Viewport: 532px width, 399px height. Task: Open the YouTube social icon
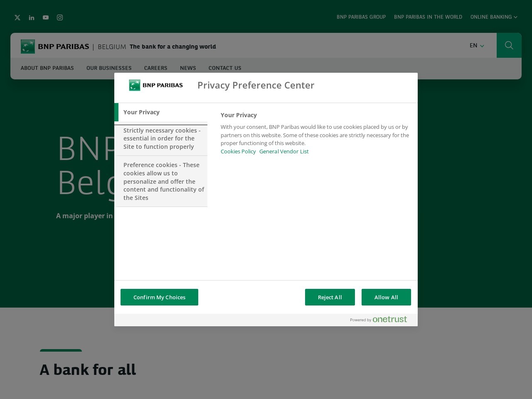pos(46,17)
